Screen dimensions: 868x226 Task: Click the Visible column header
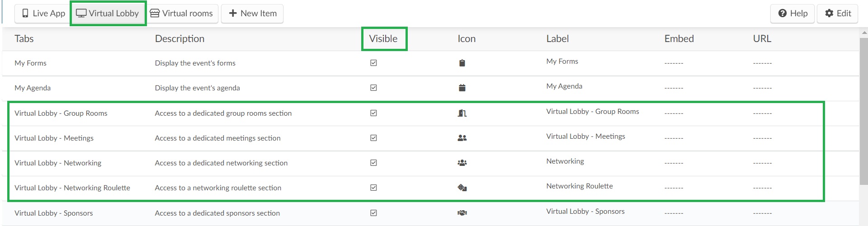pos(384,39)
